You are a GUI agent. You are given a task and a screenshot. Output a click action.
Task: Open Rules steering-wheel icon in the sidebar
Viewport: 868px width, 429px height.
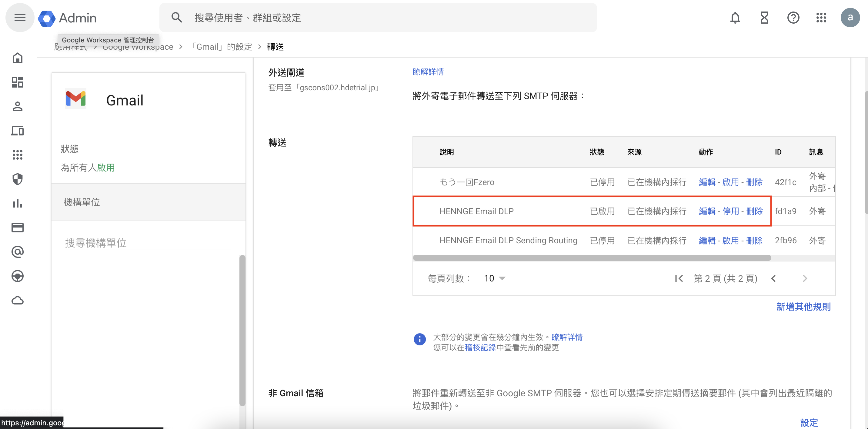(x=18, y=276)
